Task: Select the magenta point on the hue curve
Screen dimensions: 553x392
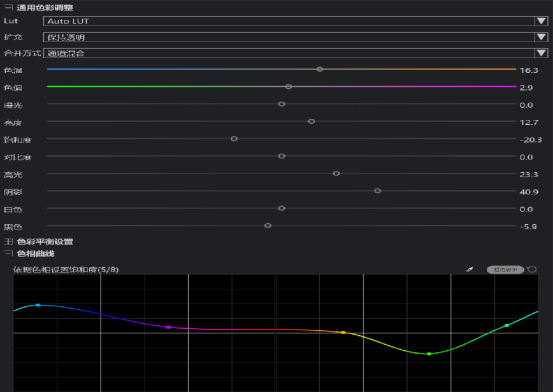Action: 168,327
